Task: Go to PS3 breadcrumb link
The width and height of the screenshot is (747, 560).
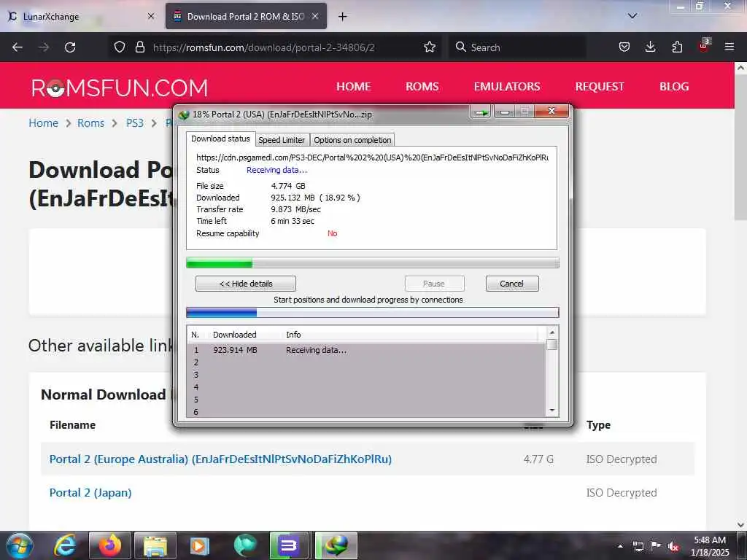Action: click(x=134, y=123)
